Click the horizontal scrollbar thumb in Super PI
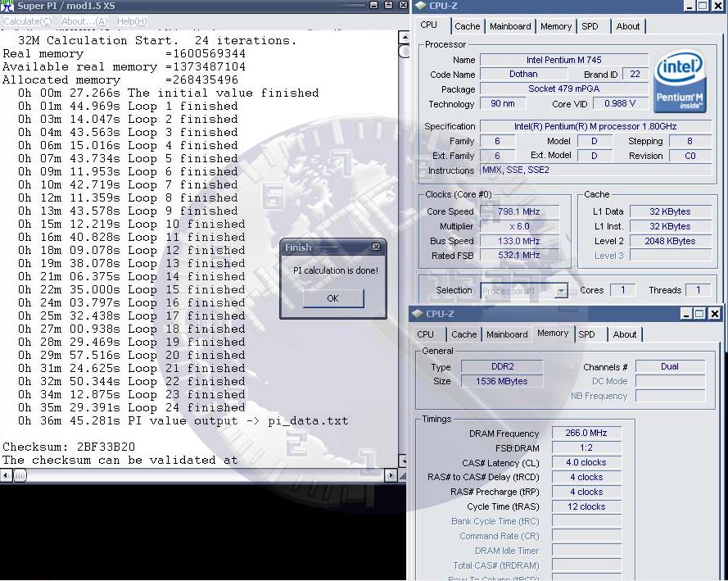The width and height of the screenshot is (728, 581). [20, 475]
